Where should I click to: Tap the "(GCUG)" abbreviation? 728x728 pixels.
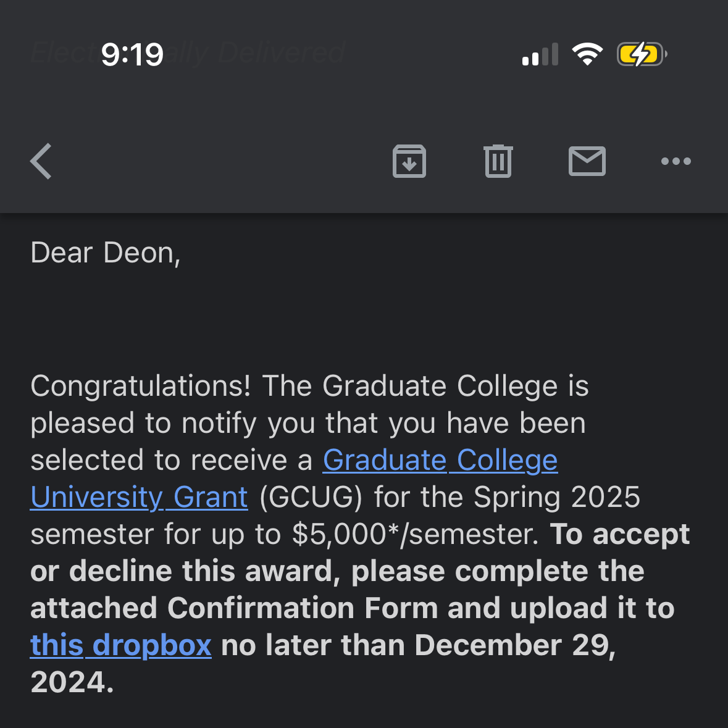pos(311,497)
